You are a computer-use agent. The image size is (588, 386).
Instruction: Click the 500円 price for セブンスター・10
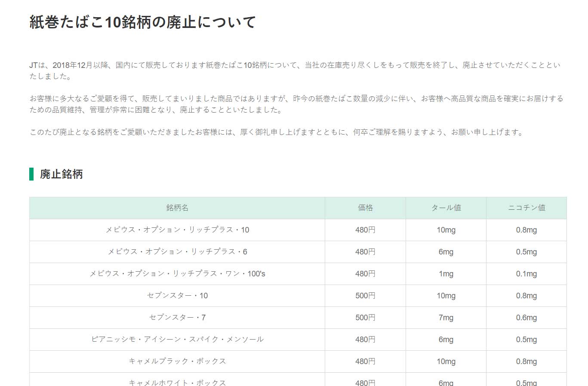click(x=365, y=296)
